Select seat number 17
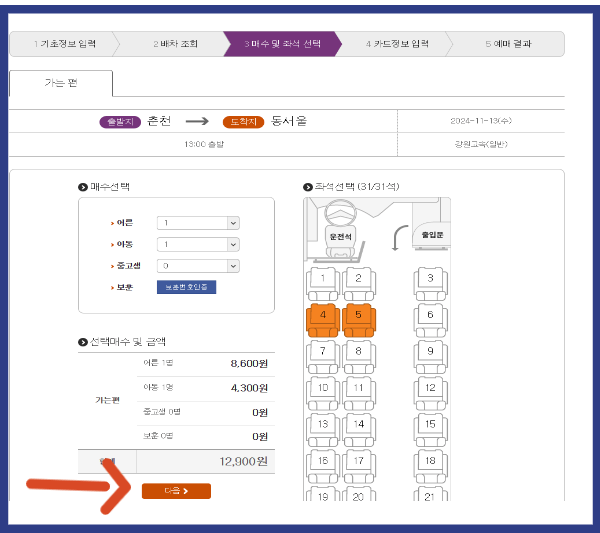This screenshot has width=600, height=533. [359, 466]
